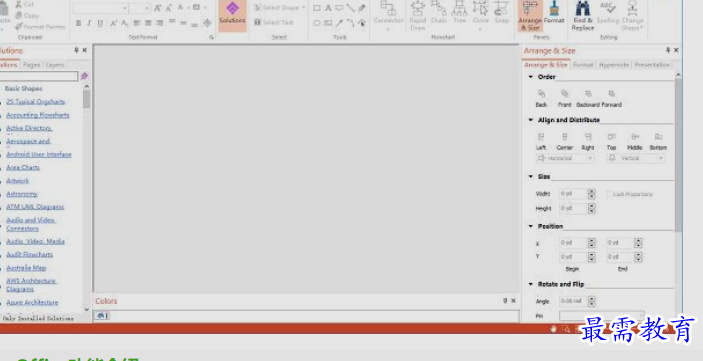703x361 pixels.
Task: Collapse the Order section
Action: tap(531, 77)
